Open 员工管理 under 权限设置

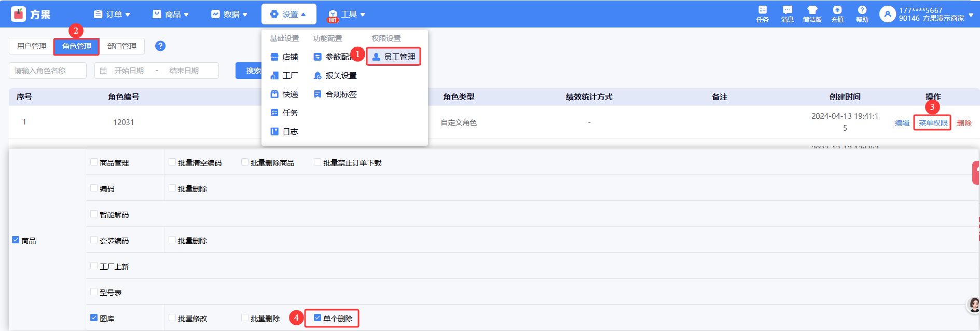coord(394,57)
